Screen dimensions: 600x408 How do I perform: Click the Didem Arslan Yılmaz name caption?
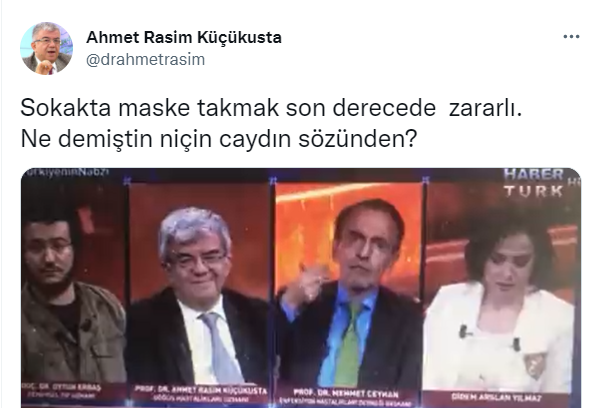[x=496, y=397]
